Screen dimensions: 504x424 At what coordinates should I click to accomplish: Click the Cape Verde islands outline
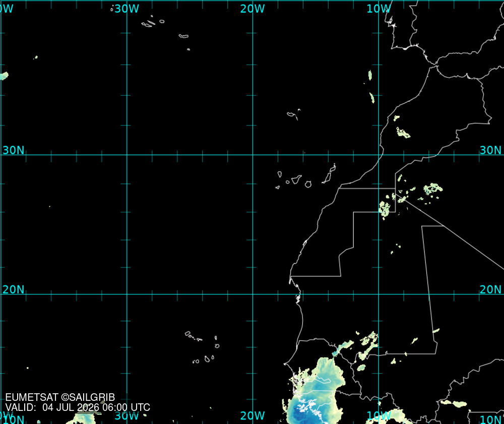[202, 347]
